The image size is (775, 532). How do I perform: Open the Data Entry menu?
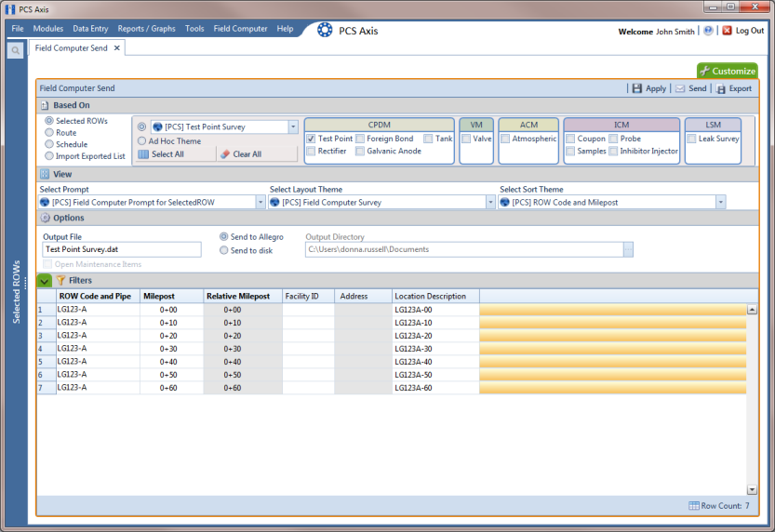(x=90, y=29)
